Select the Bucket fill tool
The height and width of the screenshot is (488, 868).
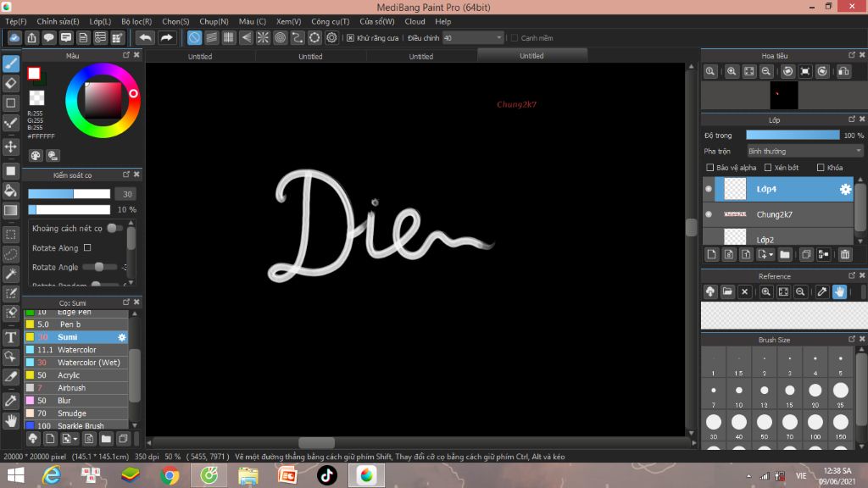(11, 191)
